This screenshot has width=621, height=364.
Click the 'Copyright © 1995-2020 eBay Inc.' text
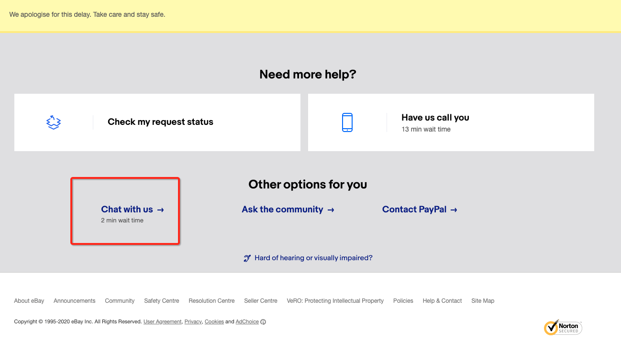point(54,322)
